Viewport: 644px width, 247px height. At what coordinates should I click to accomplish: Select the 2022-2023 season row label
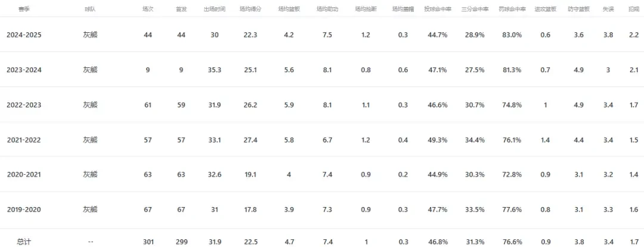point(24,105)
